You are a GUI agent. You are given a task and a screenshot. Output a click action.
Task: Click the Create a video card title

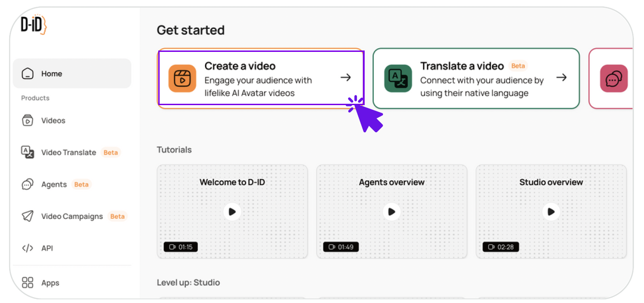tap(240, 66)
